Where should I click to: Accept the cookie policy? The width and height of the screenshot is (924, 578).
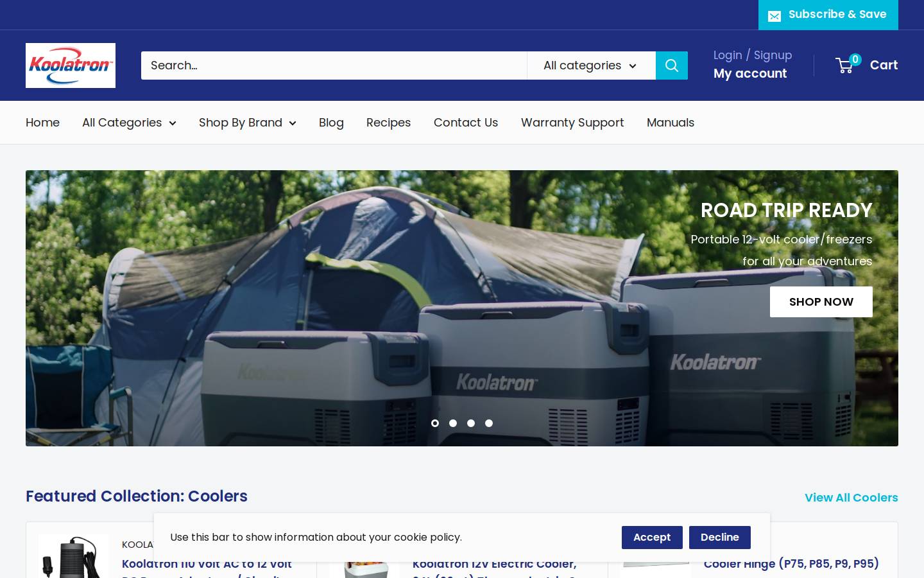click(x=652, y=538)
